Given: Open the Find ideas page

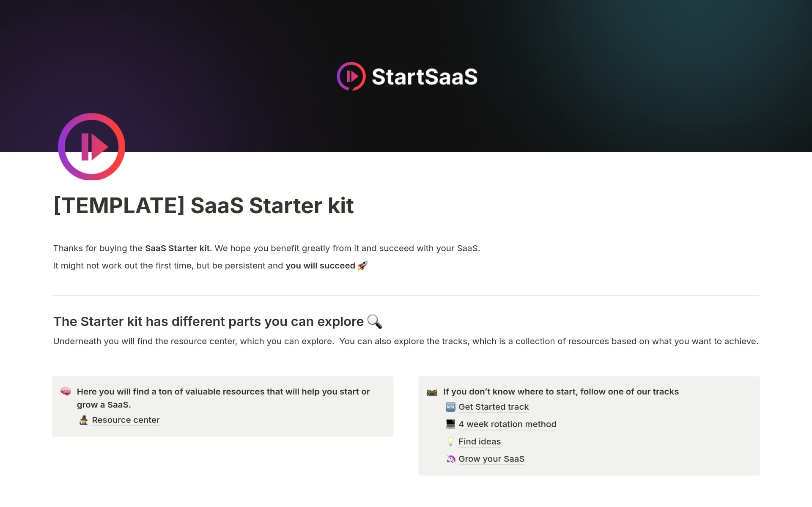Looking at the screenshot, I should click(480, 441).
